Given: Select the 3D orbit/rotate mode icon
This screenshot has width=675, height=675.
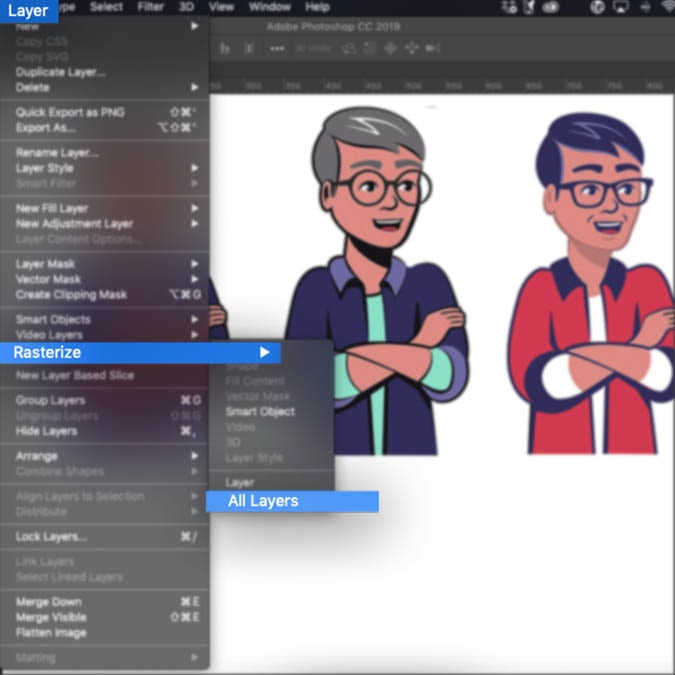Looking at the screenshot, I should [349, 48].
